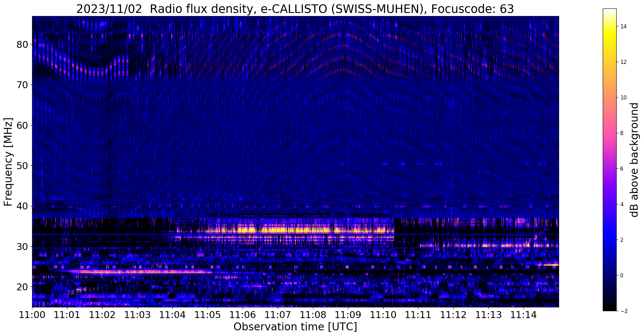Click the 80 MHz frequency tick label
This screenshot has height=336, width=644.
22,44
